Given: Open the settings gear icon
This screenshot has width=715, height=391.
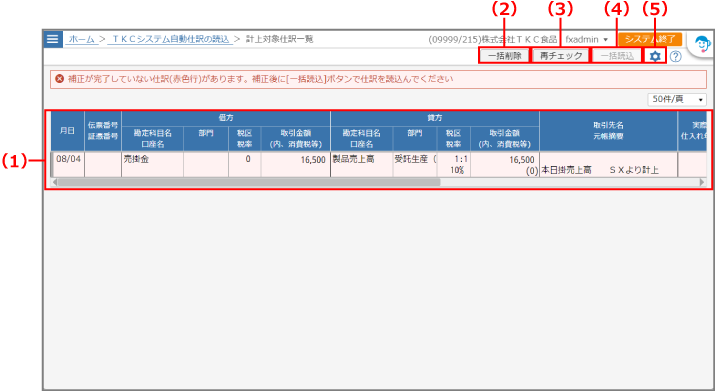Looking at the screenshot, I should (x=655, y=56).
